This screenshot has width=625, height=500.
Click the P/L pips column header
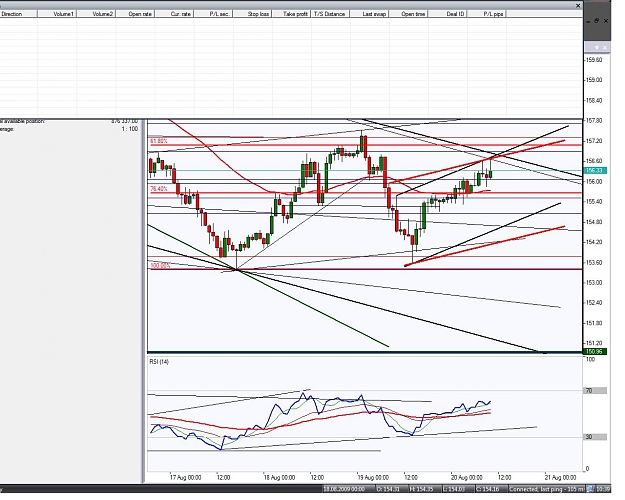coord(487,14)
